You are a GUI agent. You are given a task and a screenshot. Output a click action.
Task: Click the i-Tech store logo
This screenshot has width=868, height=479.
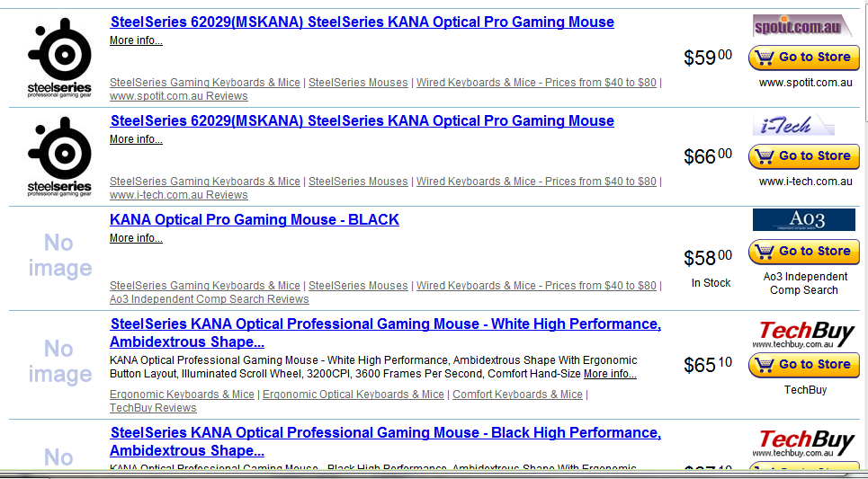[793, 125]
